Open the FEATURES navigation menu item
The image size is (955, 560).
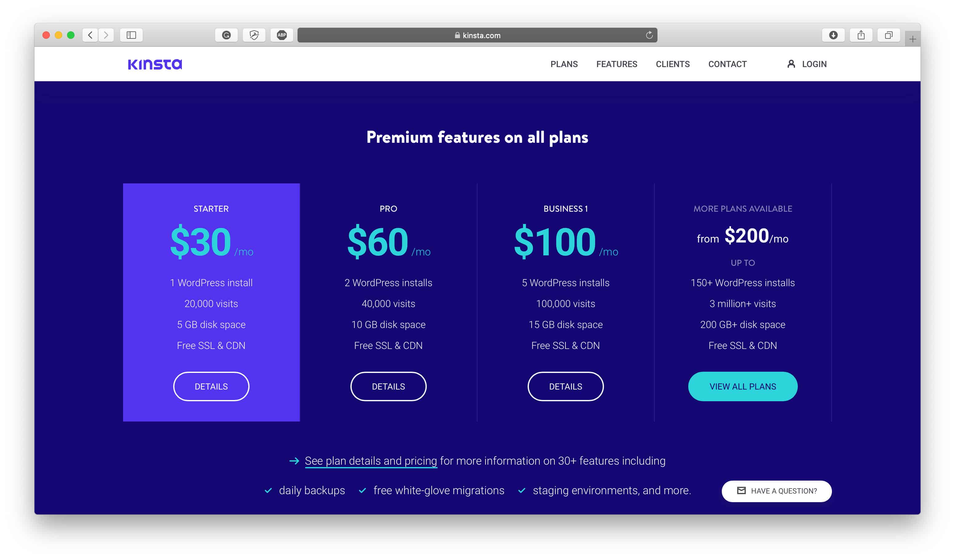(616, 64)
